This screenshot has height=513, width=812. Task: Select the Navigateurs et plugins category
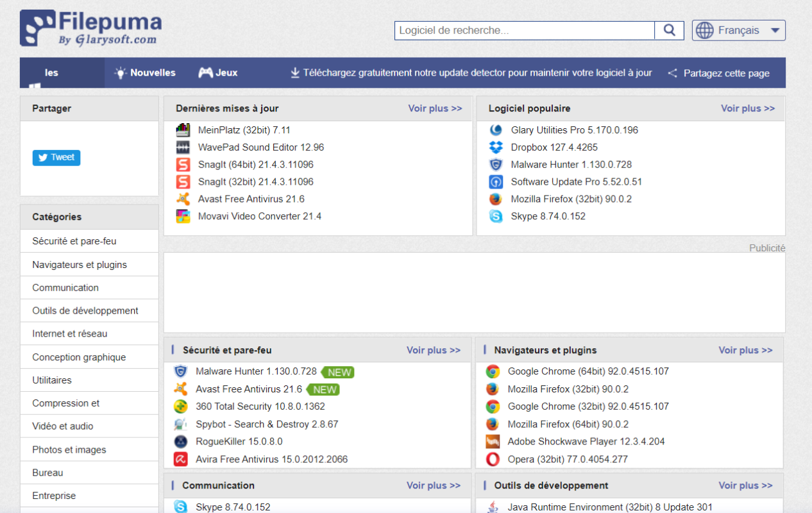(x=89, y=264)
